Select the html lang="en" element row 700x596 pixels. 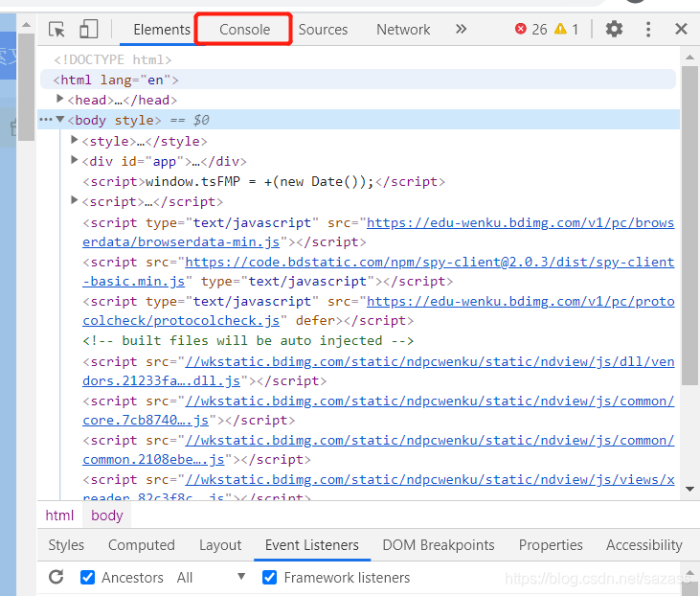358,80
